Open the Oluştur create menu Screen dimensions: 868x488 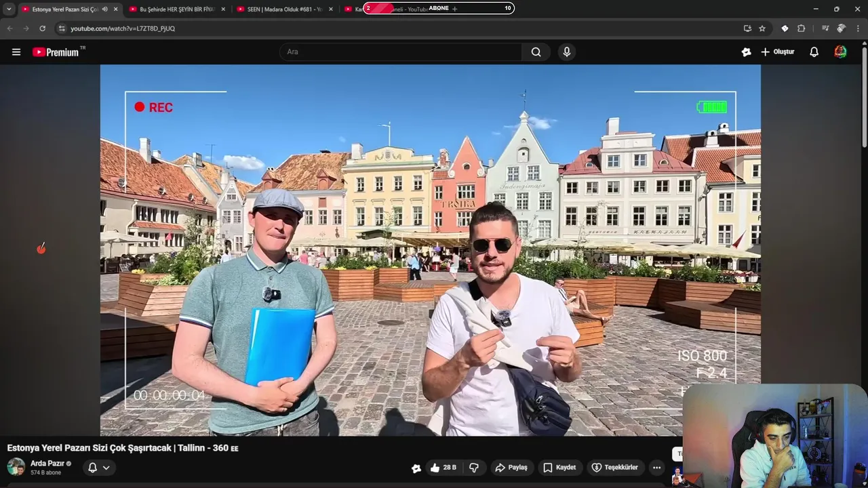coord(778,52)
